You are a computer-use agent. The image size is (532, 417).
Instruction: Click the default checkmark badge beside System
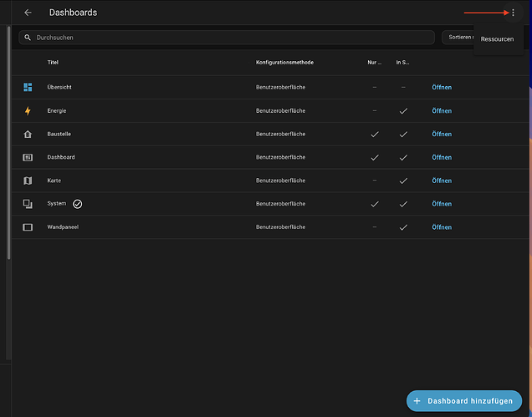(77, 204)
